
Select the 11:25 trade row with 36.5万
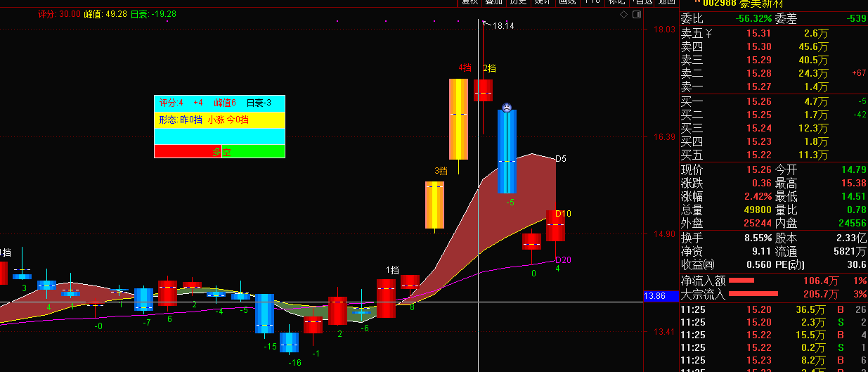[x=774, y=309]
